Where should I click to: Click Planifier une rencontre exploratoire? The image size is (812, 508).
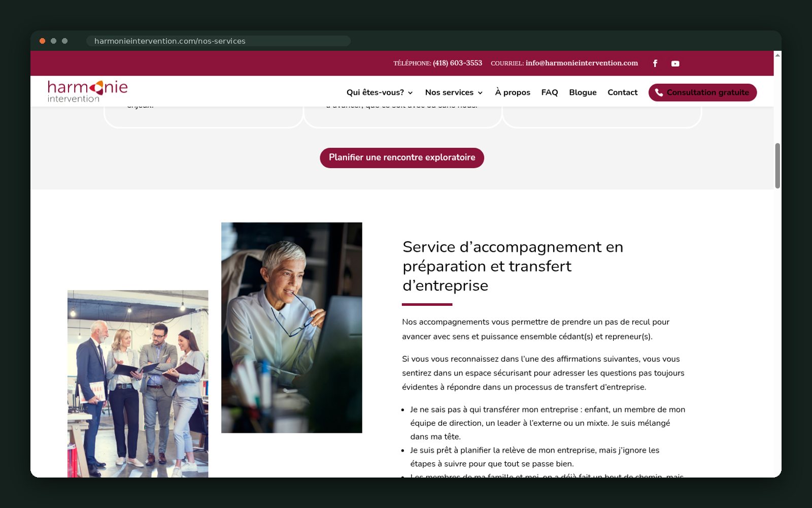pyautogui.click(x=402, y=157)
